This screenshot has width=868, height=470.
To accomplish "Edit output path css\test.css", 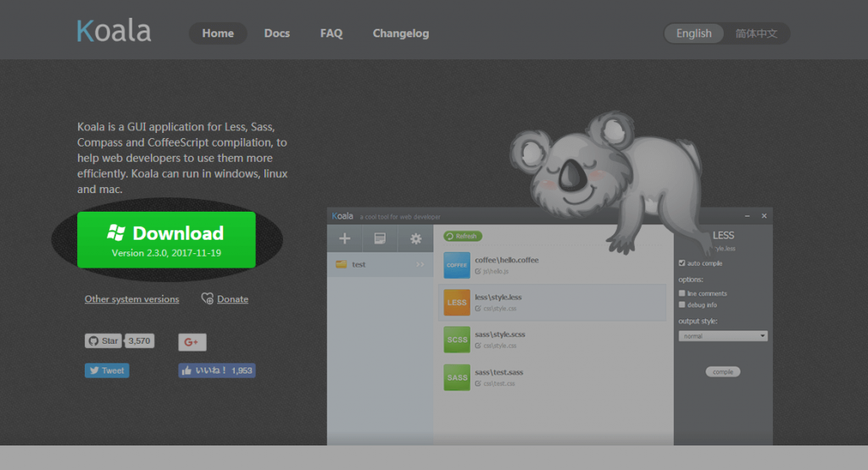I will [495, 384].
